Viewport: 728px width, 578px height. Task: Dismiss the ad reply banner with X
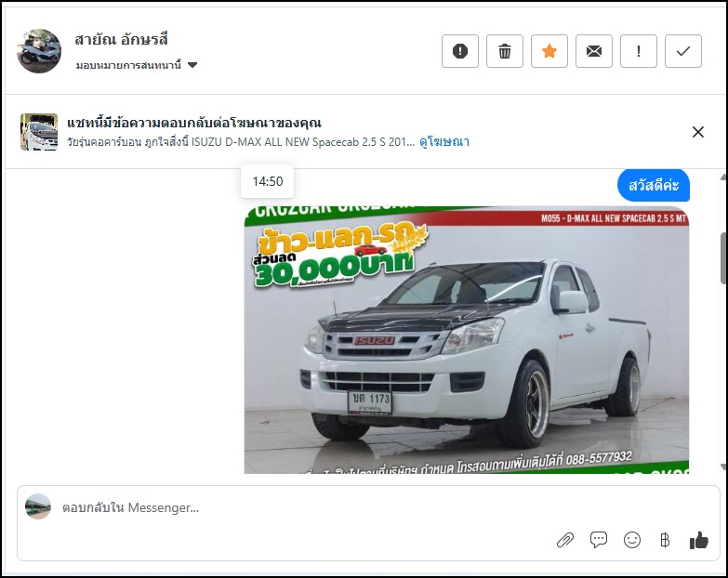[x=698, y=132]
